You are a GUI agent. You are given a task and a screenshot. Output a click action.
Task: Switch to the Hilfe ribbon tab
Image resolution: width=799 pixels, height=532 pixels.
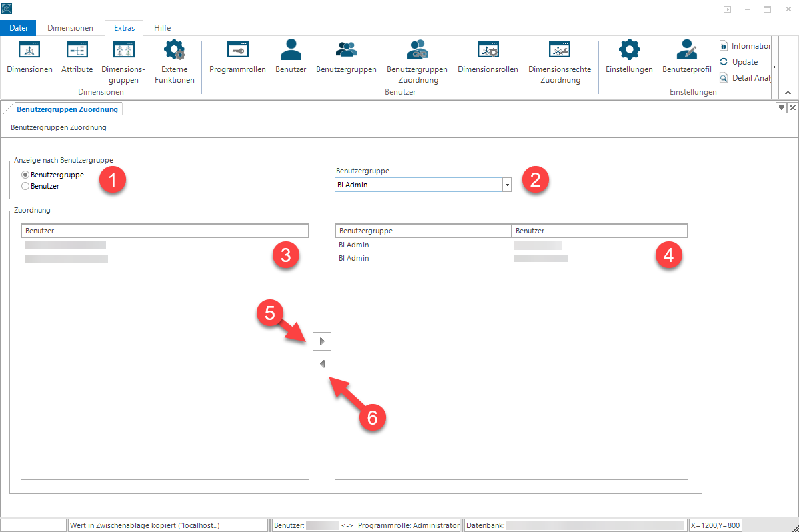pyautogui.click(x=163, y=28)
